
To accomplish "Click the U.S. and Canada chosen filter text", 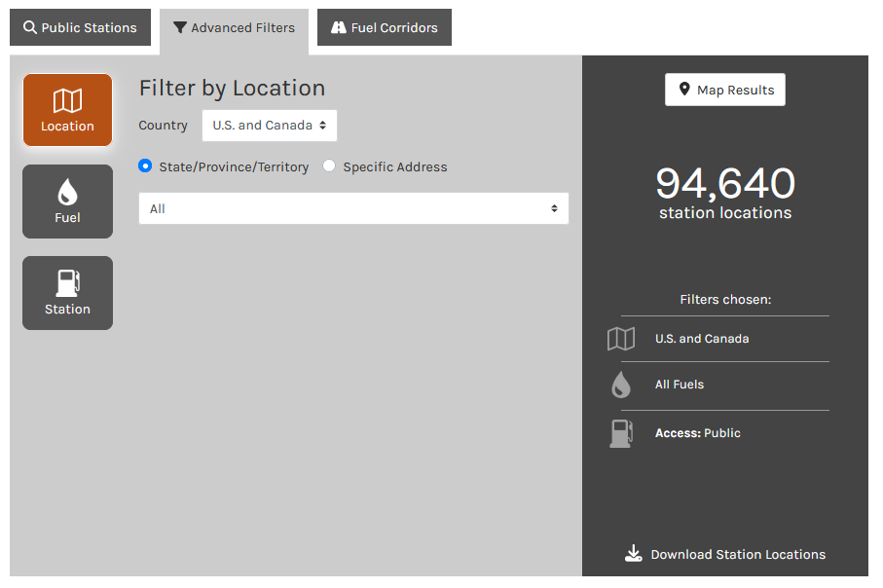I will click(x=702, y=339).
